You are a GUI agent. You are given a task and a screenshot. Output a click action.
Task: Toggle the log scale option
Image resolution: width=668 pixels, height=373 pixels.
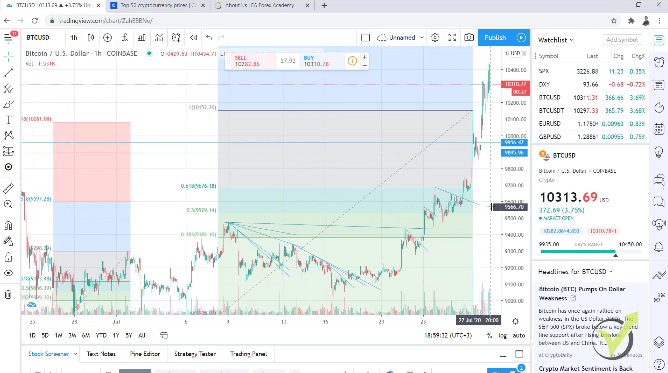point(503,336)
